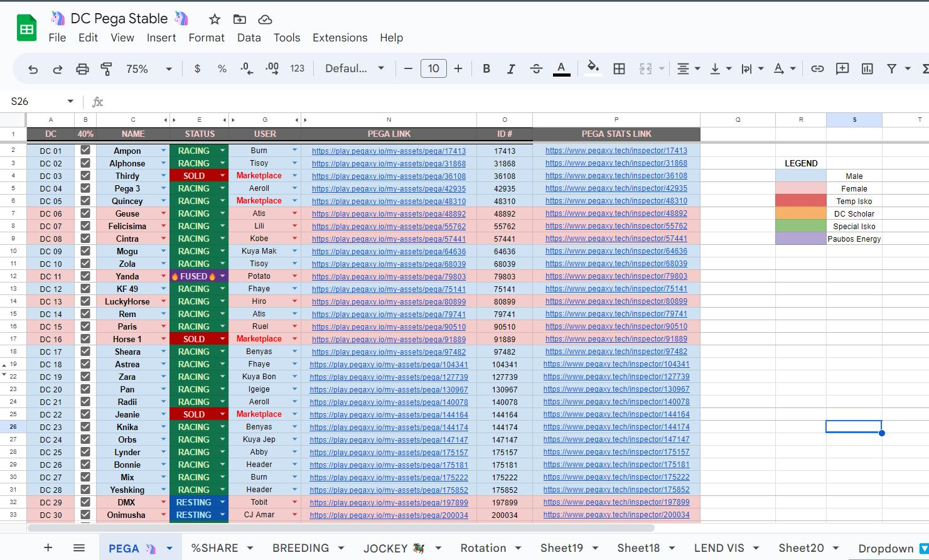Viewport: 929px width, 560px height.
Task: Open the fill color paint bucket
Action: click(x=593, y=68)
